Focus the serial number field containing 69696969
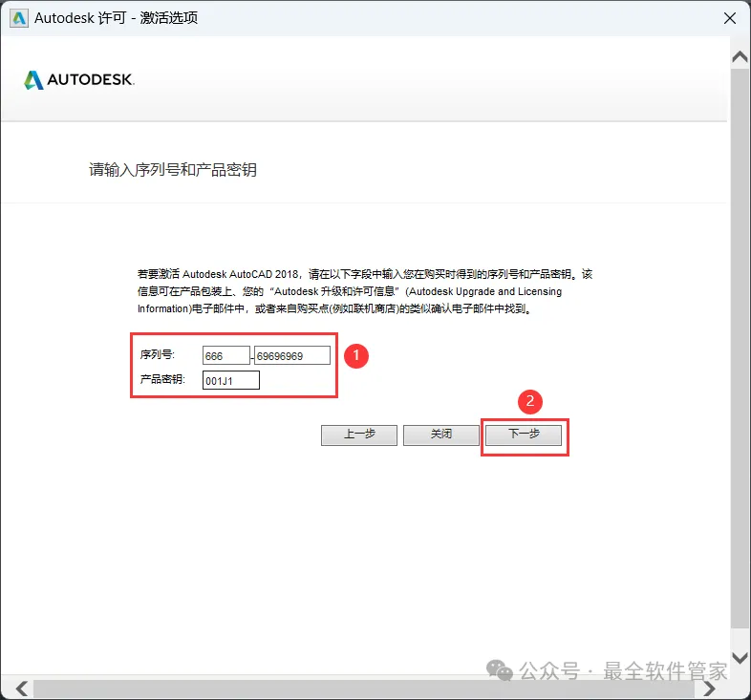This screenshot has height=700, width=751. coord(292,356)
